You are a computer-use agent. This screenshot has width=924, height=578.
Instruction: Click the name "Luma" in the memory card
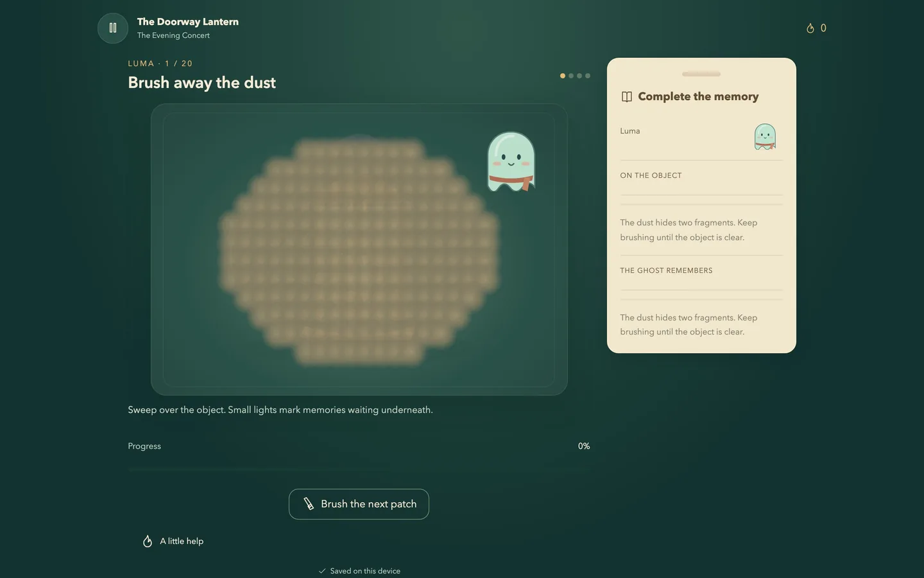pyautogui.click(x=630, y=131)
